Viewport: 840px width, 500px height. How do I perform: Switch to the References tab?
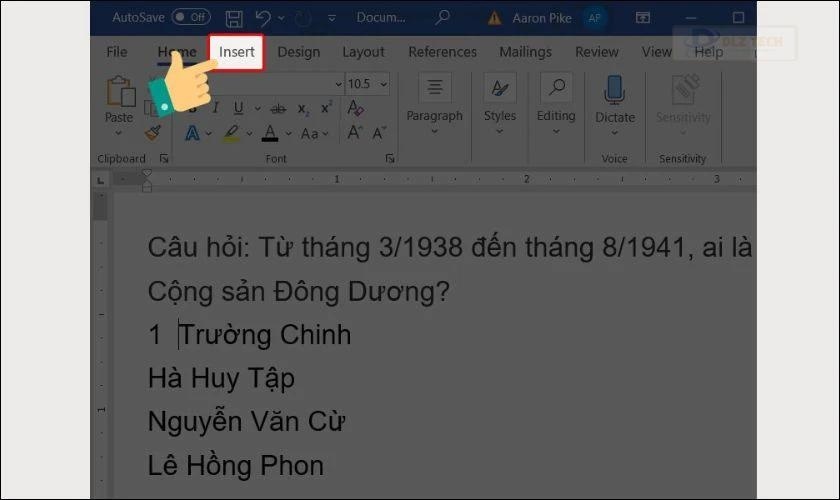442,52
